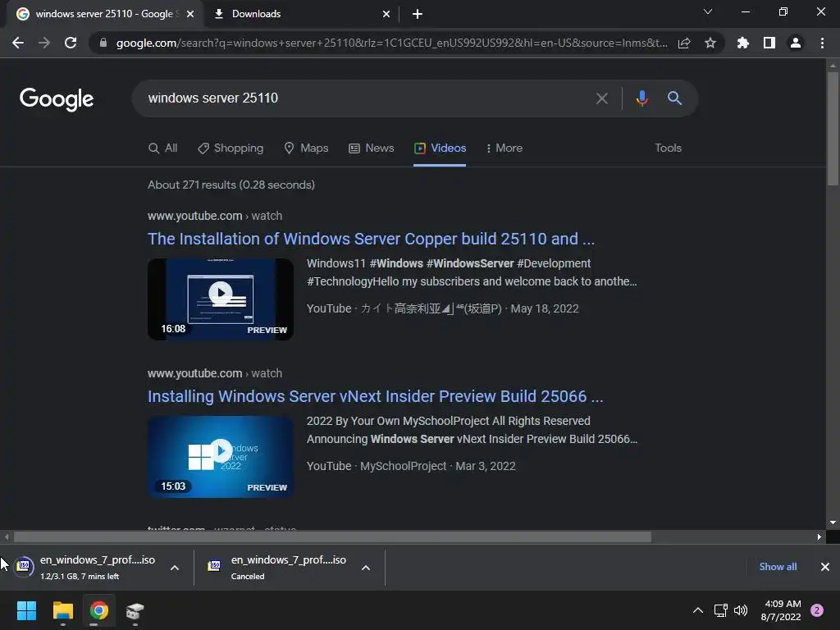This screenshot has height=630, width=840.
Task: Show hidden system tray icons
Action: 698,610
